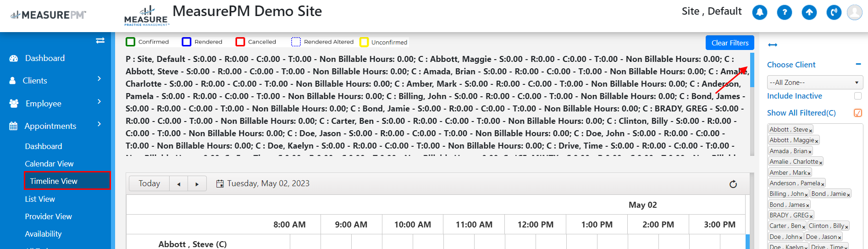This screenshot has width=868, height=249.
Task: Go to next day with right arrow
Action: click(197, 184)
